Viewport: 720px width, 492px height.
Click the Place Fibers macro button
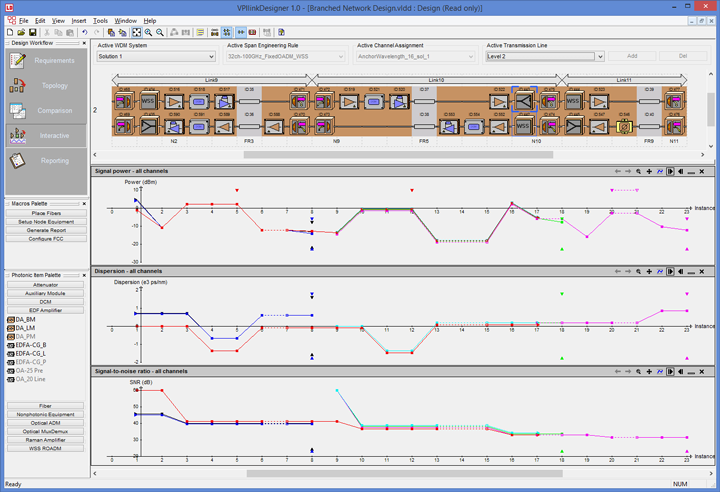point(46,213)
